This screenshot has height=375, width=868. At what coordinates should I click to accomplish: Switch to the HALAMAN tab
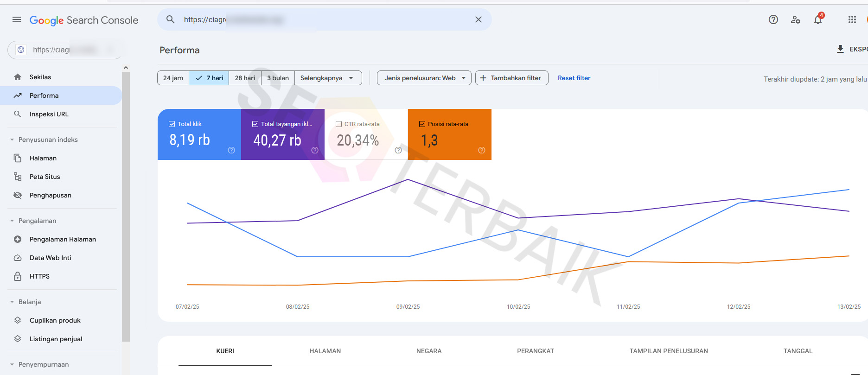tap(325, 351)
